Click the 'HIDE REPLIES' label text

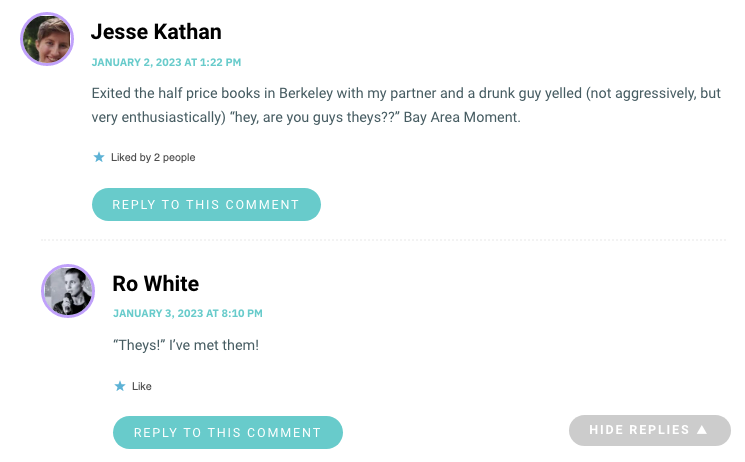point(639,430)
